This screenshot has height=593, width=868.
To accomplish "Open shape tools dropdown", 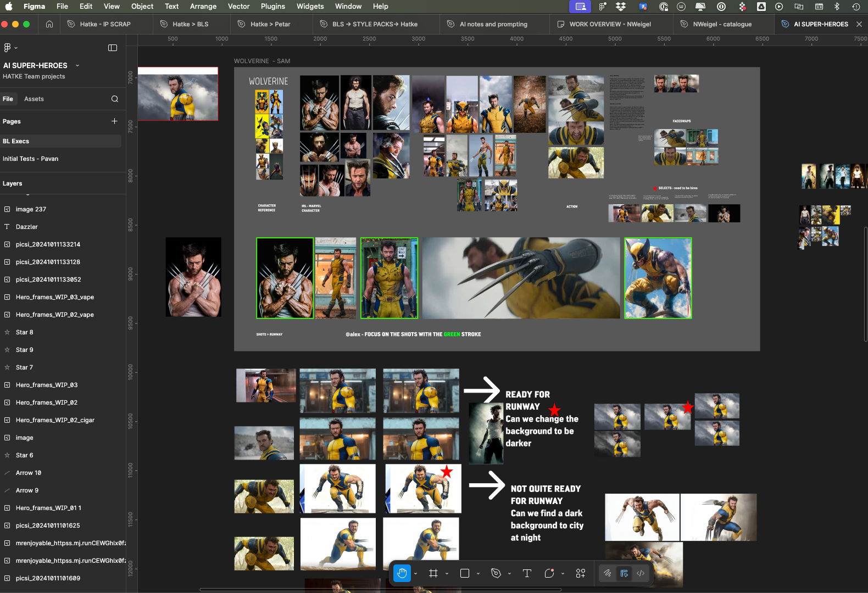I will coord(478,573).
